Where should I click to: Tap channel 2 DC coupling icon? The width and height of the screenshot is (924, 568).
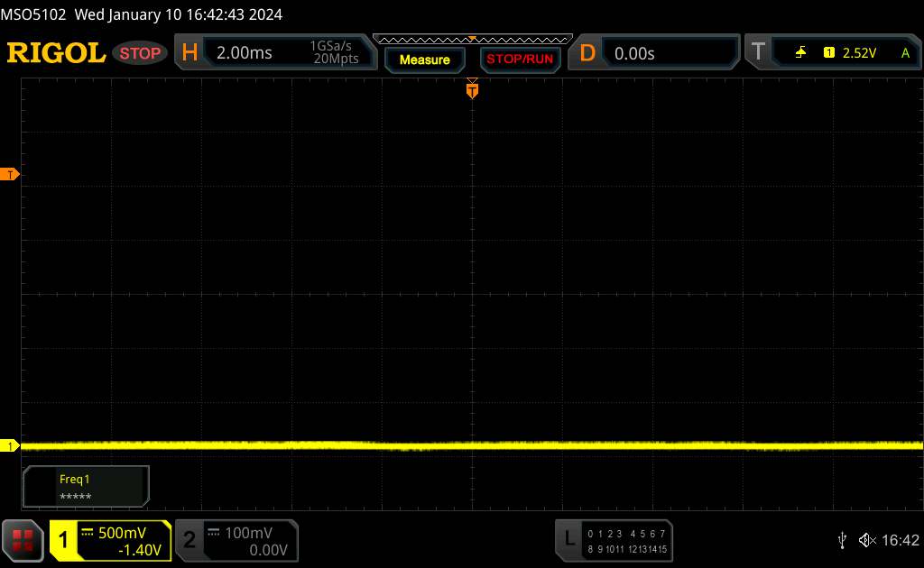(214, 533)
